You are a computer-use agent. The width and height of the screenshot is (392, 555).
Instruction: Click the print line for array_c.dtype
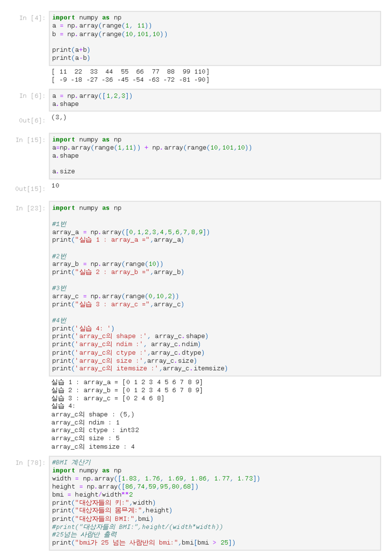point(128,353)
